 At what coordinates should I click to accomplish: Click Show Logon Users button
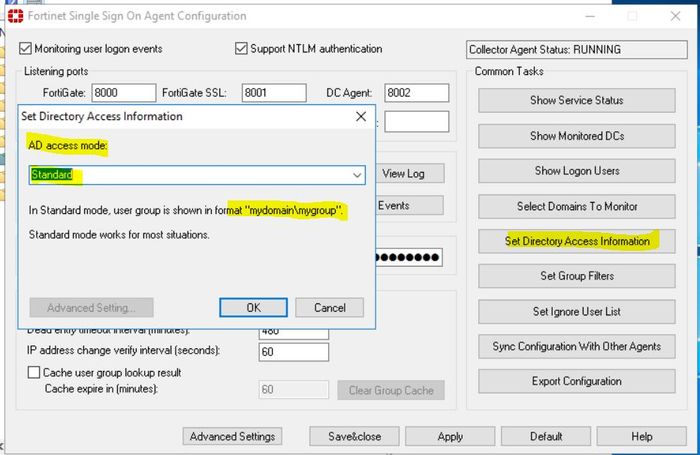(x=577, y=171)
